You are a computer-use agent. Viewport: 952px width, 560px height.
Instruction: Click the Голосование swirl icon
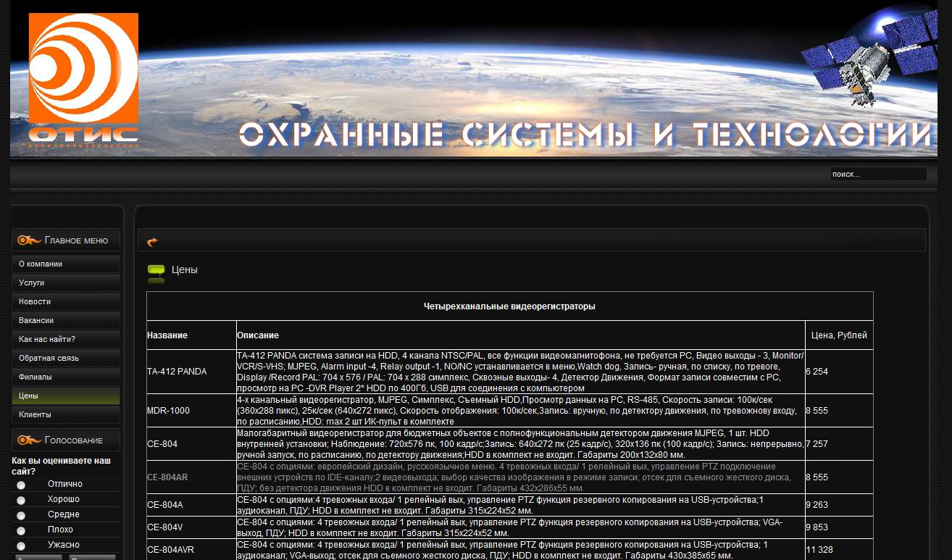coord(29,440)
